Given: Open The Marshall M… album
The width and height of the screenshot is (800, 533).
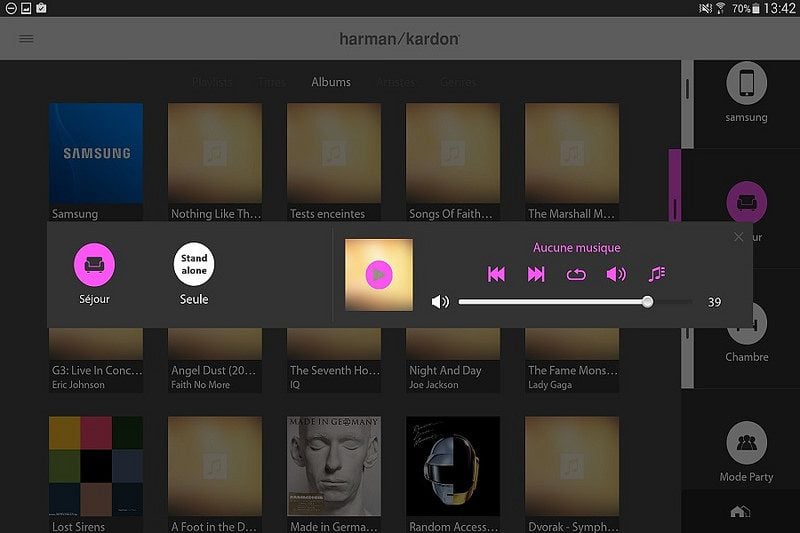Looking at the screenshot, I should pos(572,161).
